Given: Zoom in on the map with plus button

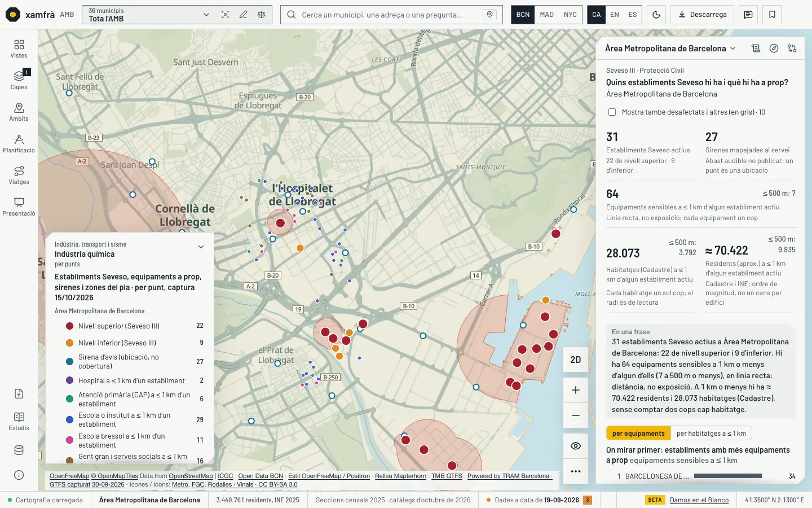Looking at the screenshot, I should pos(575,390).
